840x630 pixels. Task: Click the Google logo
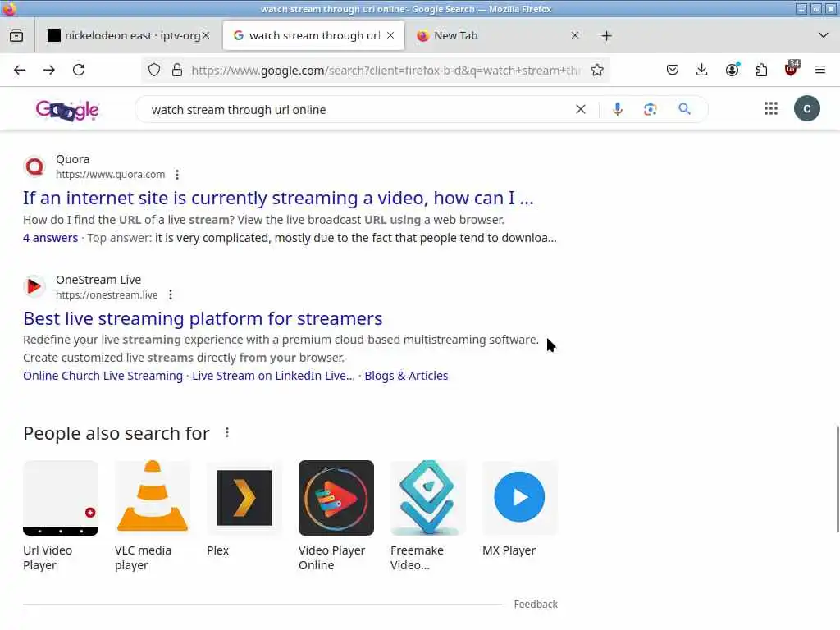67,110
